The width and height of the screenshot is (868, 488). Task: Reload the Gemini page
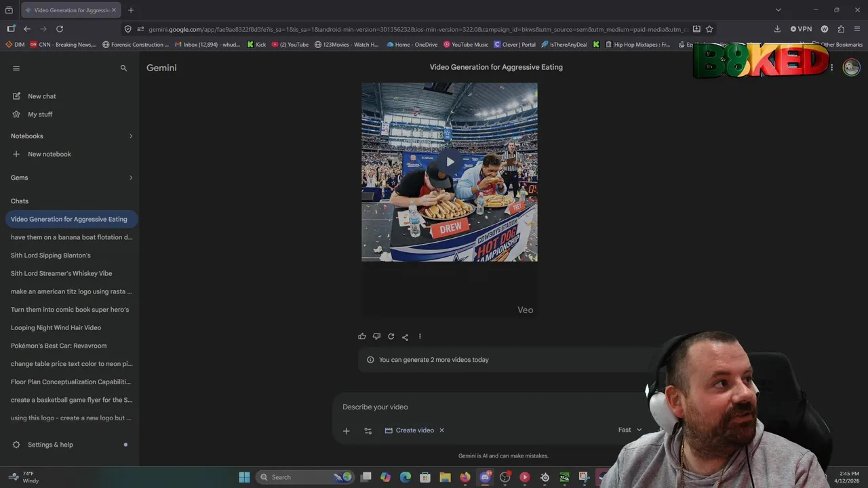[60, 29]
